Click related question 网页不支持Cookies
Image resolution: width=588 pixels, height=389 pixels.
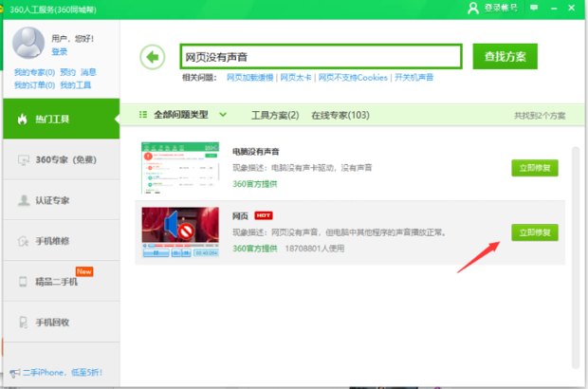(353, 78)
